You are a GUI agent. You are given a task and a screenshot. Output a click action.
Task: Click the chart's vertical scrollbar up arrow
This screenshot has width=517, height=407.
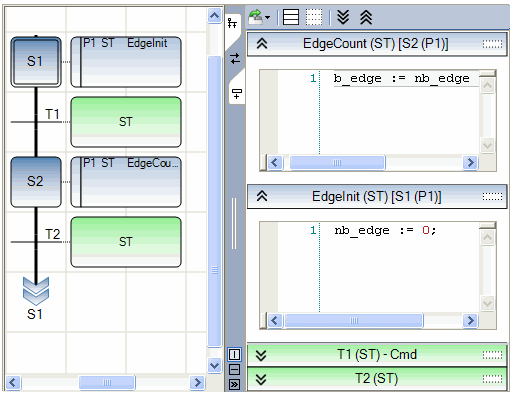(x=214, y=15)
